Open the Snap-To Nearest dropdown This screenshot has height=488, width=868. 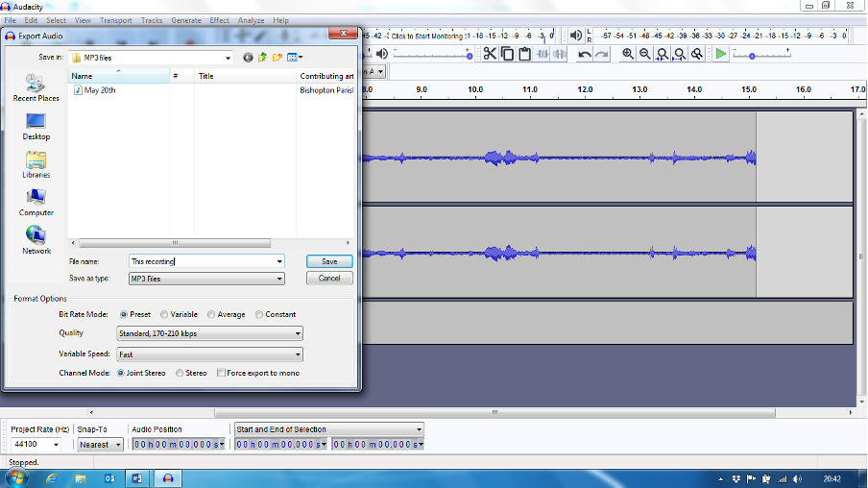click(x=118, y=445)
